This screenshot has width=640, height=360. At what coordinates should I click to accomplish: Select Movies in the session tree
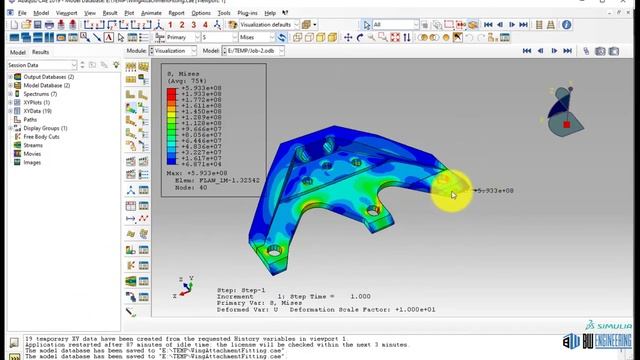(x=32, y=154)
